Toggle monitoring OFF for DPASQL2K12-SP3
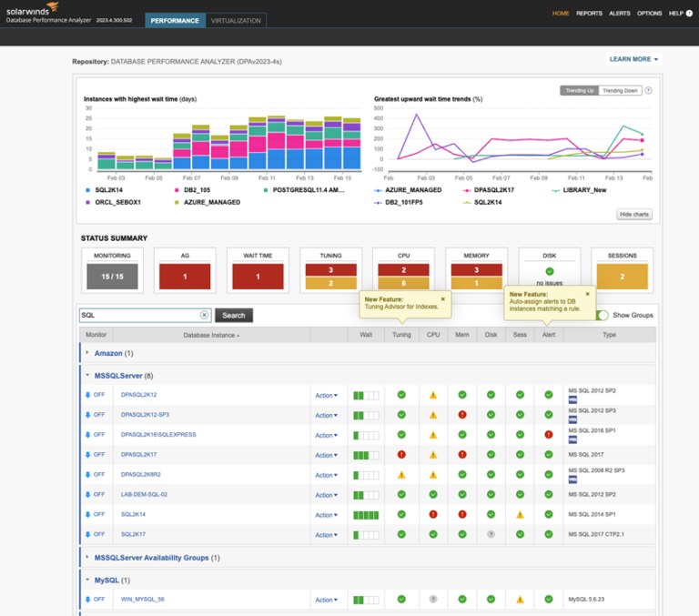Viewport: 699px width, 616px height. click(x=95, y=415)
